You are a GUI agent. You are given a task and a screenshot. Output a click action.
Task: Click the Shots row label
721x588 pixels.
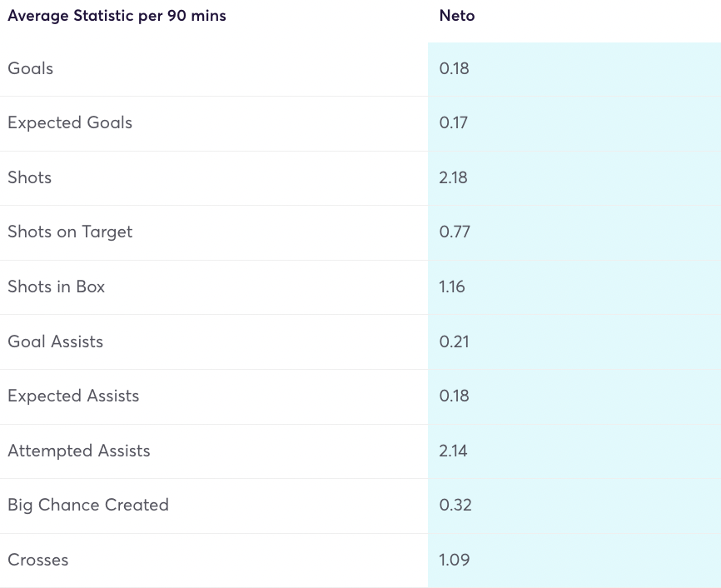coord(30,177)
